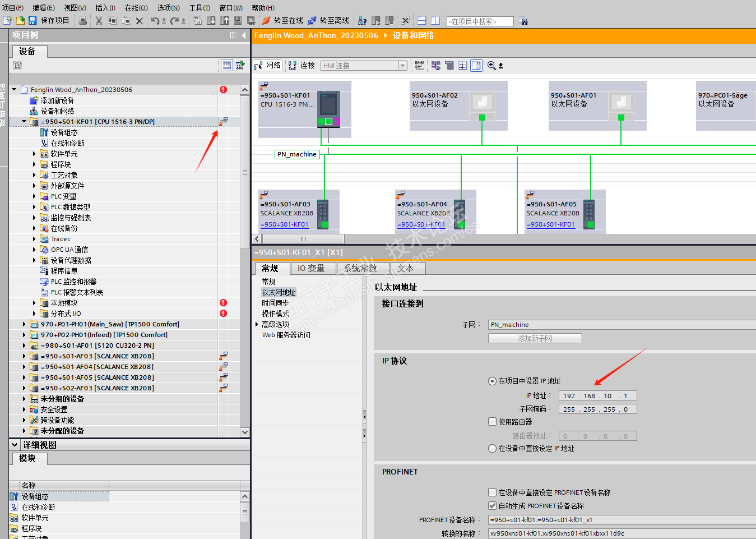This screenshot has height=539, width=756.
Task: Collapse the 详细视图 section
Action: point(15,444)
